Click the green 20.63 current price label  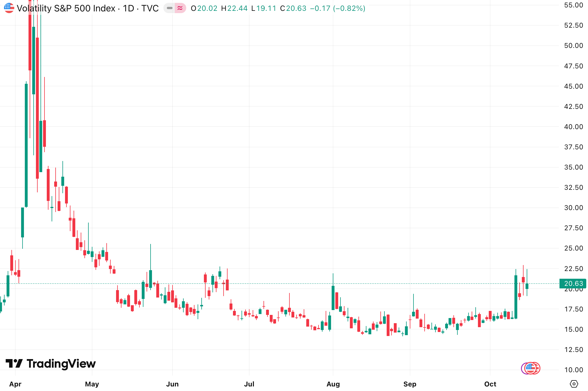(x=573, y=284)
